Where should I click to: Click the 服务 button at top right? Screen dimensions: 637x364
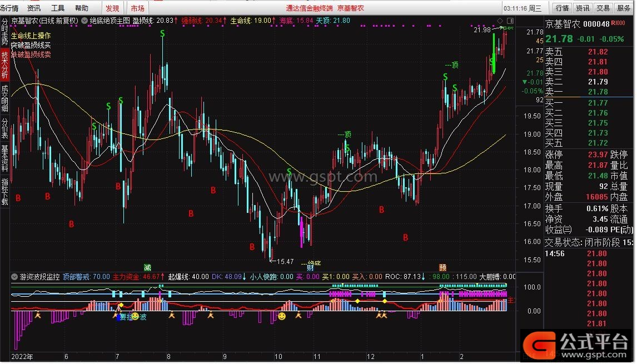click(624, 8)
